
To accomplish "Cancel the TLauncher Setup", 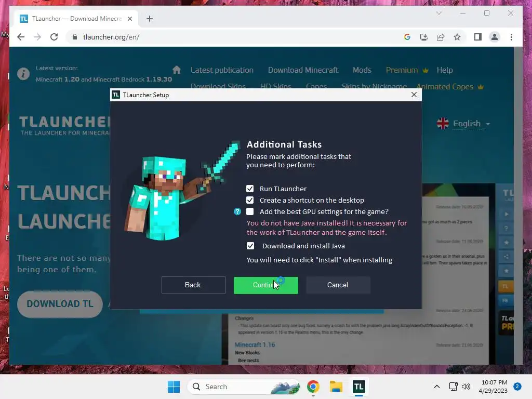I will [338, 285].
